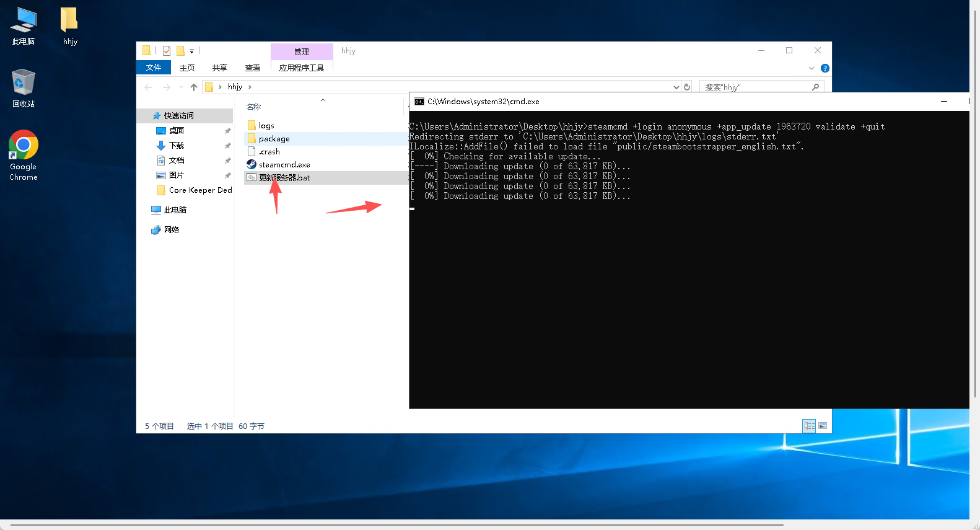Click the 名称 column header
Image resolution: width=980 pixels, height=530 pixels.
(254, 107)
